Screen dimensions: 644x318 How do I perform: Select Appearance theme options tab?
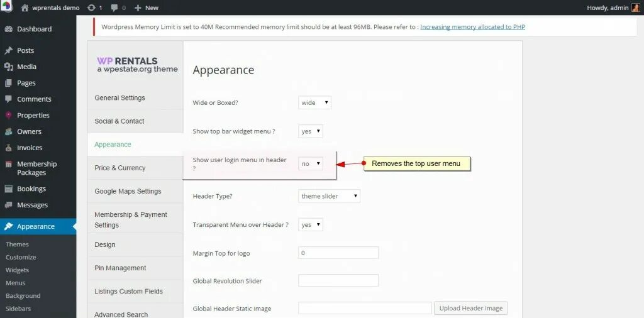(135, 145)
